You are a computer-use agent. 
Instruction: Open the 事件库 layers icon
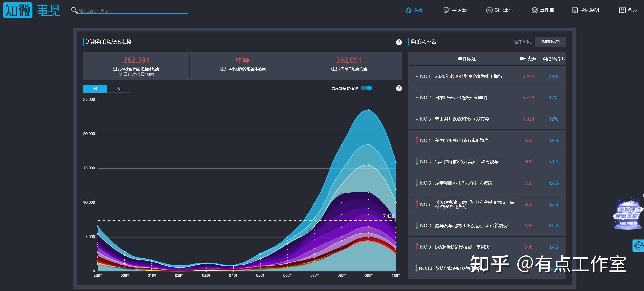point(534,10)
